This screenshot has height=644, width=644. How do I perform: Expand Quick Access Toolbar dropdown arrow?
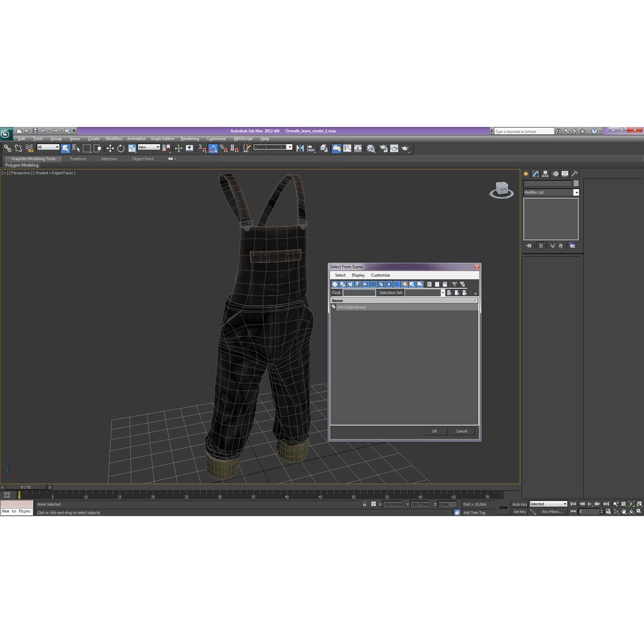75,131
